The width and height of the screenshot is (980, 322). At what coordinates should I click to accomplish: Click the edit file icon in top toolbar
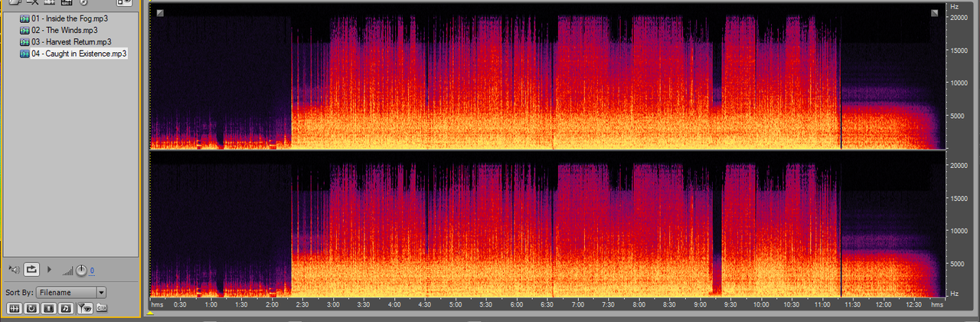coord(49,2)
